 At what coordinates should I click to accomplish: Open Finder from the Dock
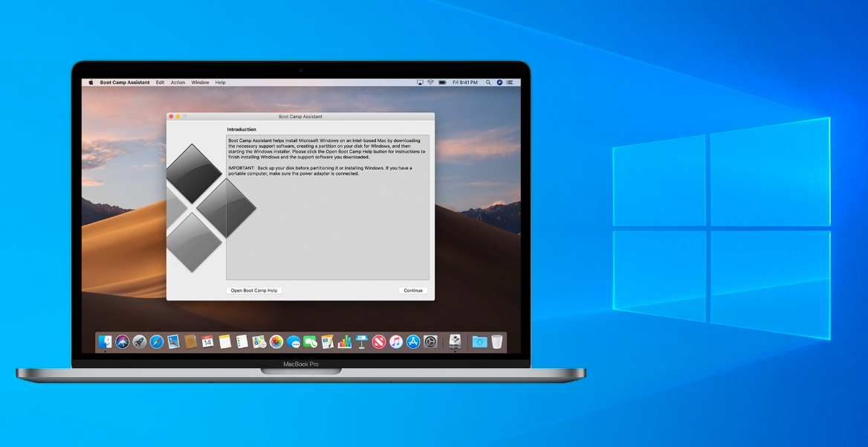[106, 342]
